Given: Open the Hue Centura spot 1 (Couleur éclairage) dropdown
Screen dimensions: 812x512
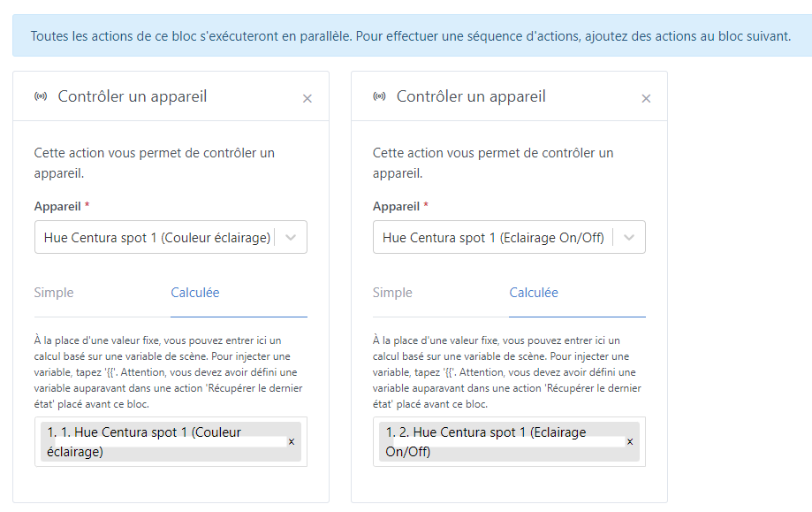Looking at the screenshot, I should coord(157,238).
